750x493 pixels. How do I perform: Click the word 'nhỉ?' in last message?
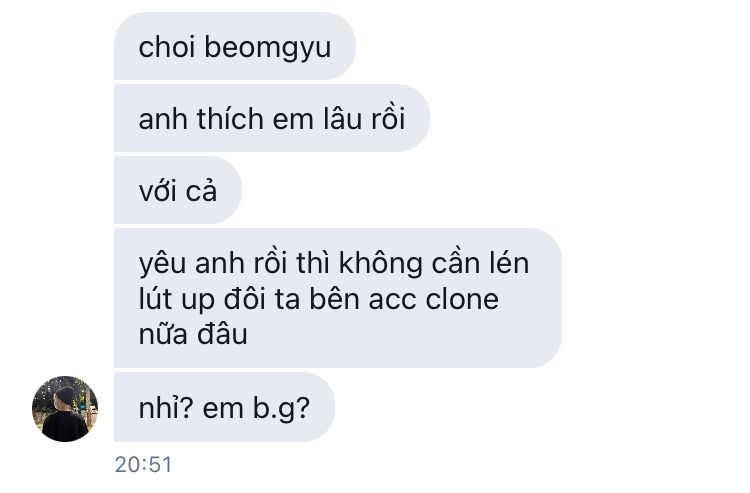click(x=166, y=408)
